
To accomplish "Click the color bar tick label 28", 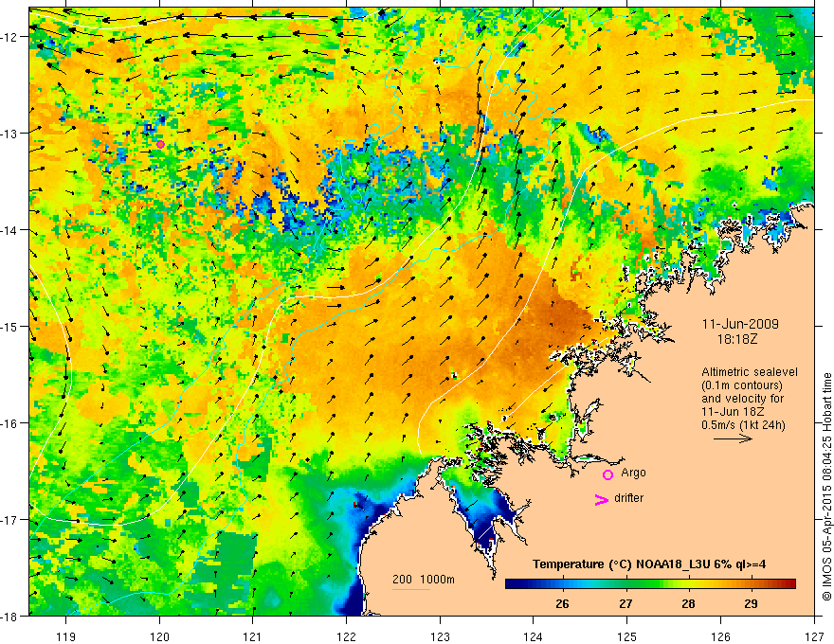I will coord(688,604).
